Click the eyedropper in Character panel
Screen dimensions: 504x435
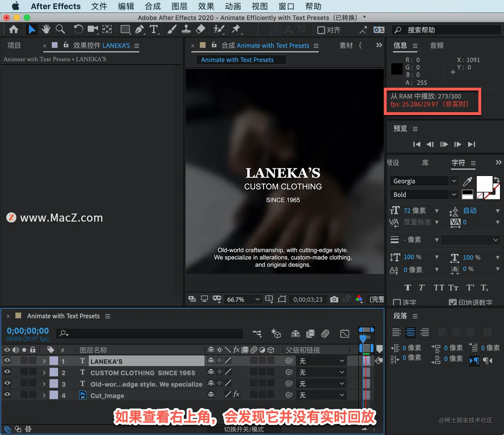pos(467,181)
